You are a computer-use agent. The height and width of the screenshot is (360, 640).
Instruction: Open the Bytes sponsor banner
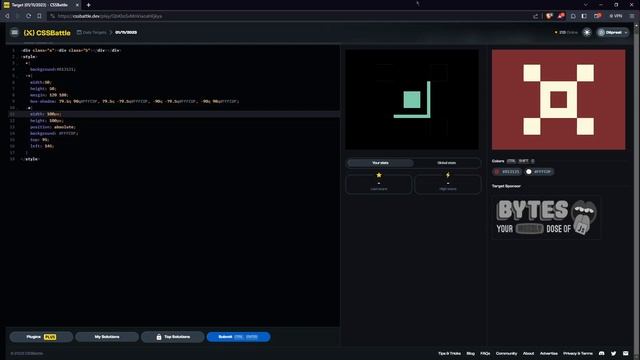(546, 218)
